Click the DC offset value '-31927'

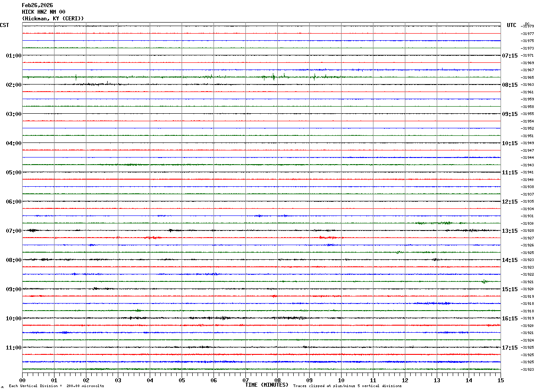(x=528, y=238)
